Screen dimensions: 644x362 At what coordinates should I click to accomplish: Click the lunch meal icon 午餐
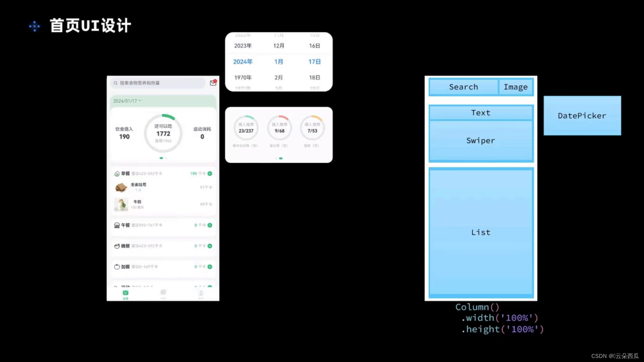coord(116,225)
